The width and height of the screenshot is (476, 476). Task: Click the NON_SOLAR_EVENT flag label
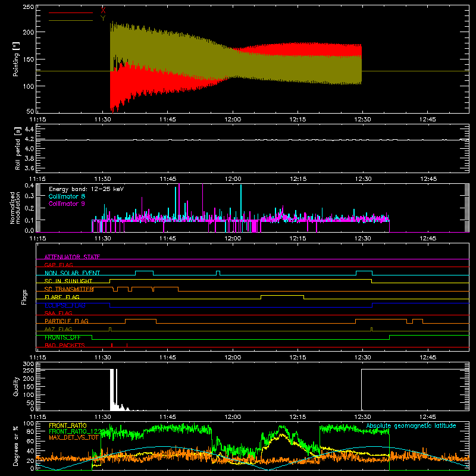(x=72, y=273)
